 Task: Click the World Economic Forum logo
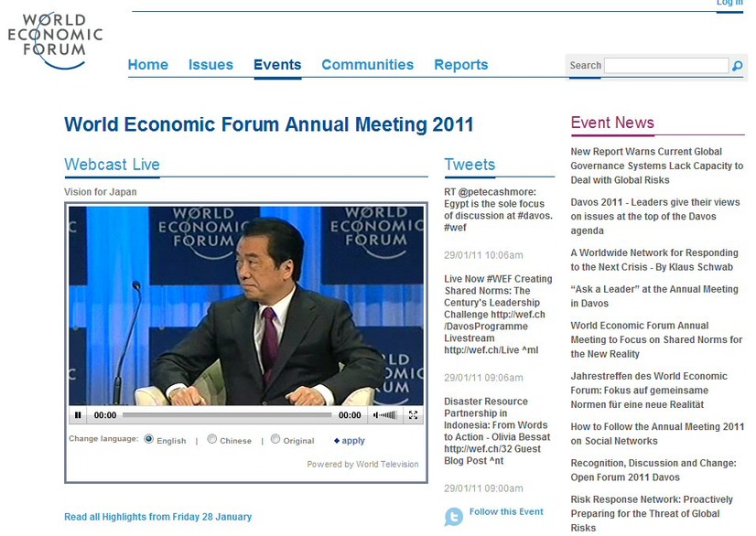coord(55,40)
